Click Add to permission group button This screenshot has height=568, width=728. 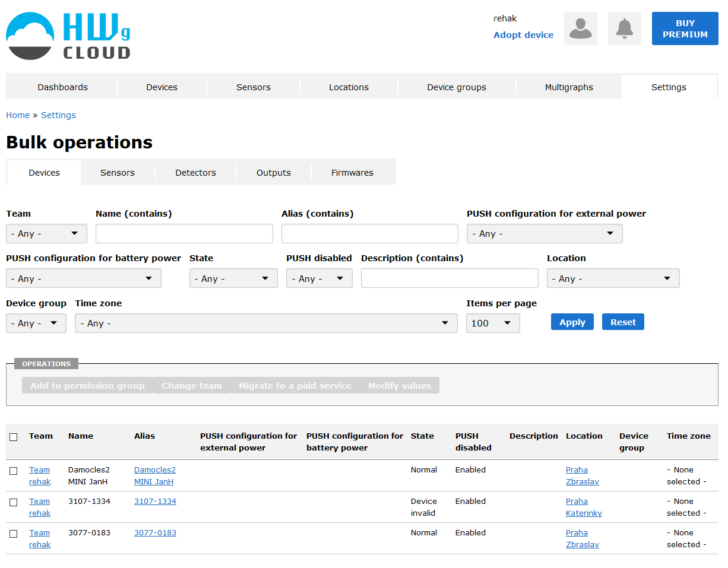(x=87, y=386)
